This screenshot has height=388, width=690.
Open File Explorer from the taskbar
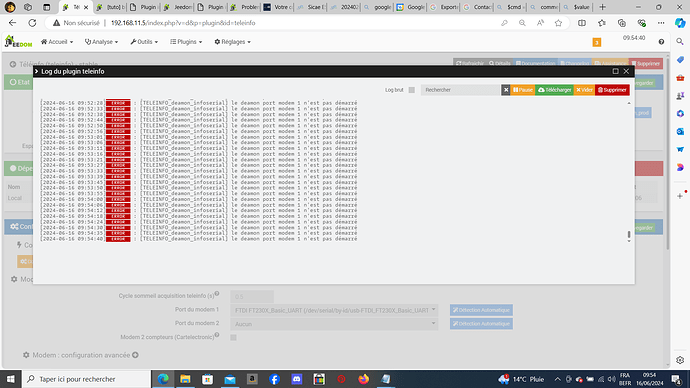tap(185, 379)
